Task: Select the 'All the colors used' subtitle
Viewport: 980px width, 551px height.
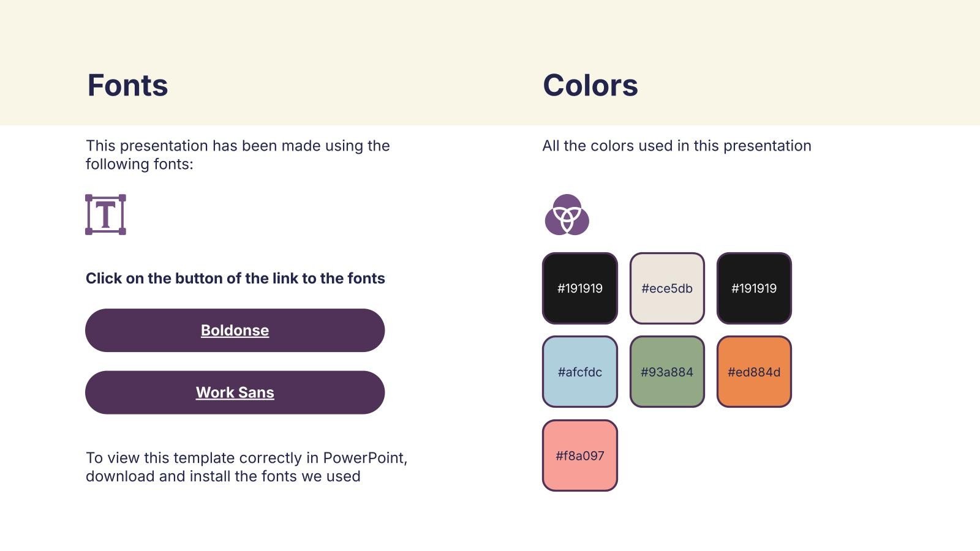Action: click(x=677, y=146)
